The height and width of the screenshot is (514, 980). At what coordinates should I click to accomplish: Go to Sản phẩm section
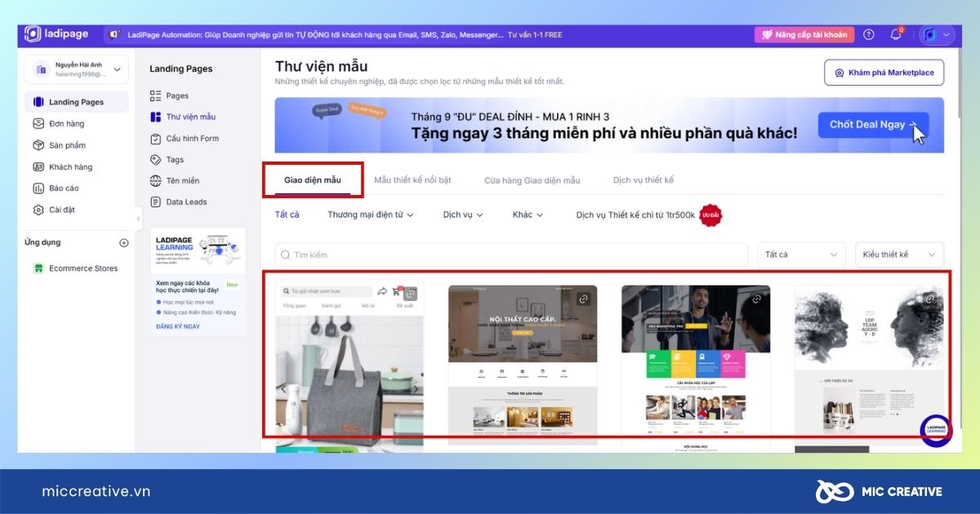67,145
